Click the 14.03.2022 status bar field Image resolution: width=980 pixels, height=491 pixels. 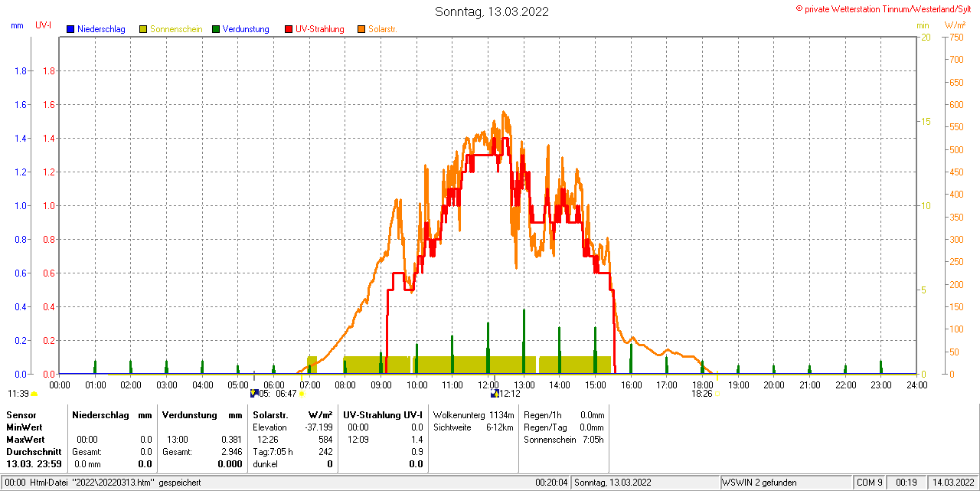click(952, 483)
